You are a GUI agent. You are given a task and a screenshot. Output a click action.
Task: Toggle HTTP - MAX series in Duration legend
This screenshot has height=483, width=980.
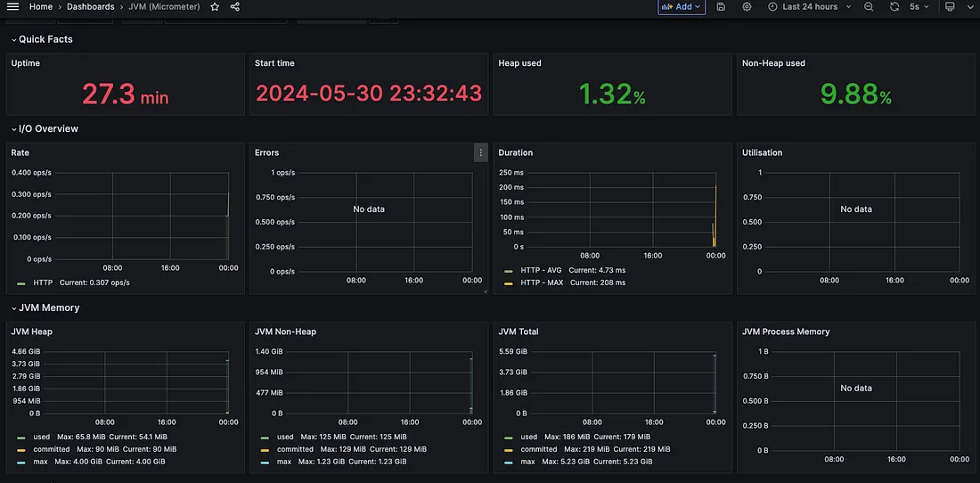pos(542,282)
